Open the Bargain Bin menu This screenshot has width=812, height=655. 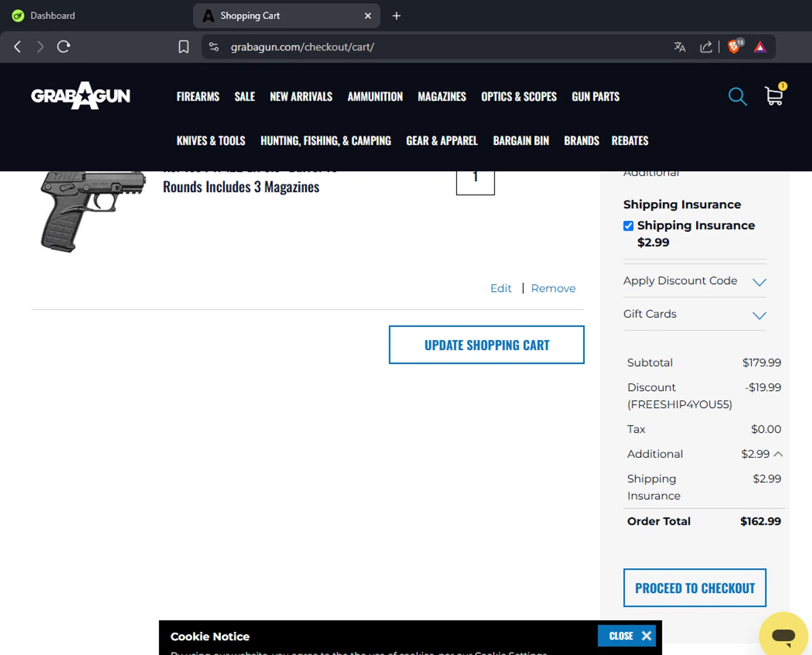point(521,141)
